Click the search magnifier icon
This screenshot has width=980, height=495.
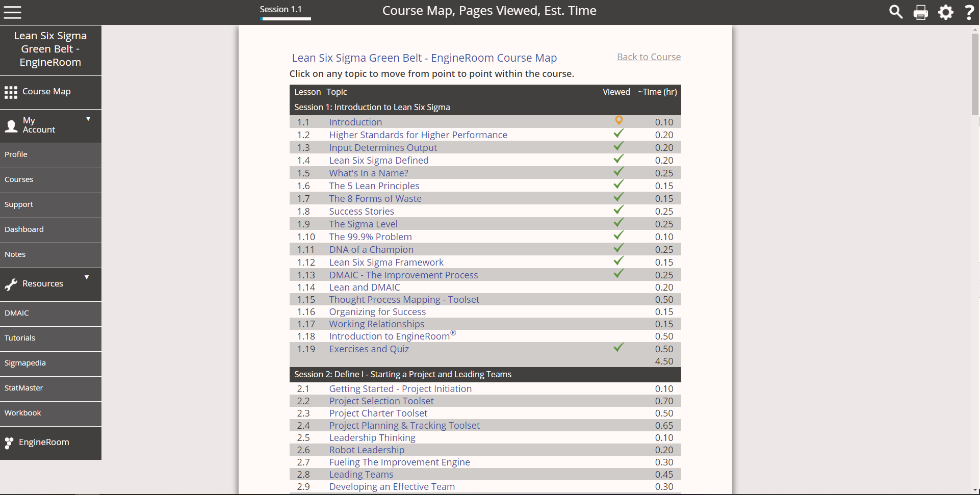896,12
